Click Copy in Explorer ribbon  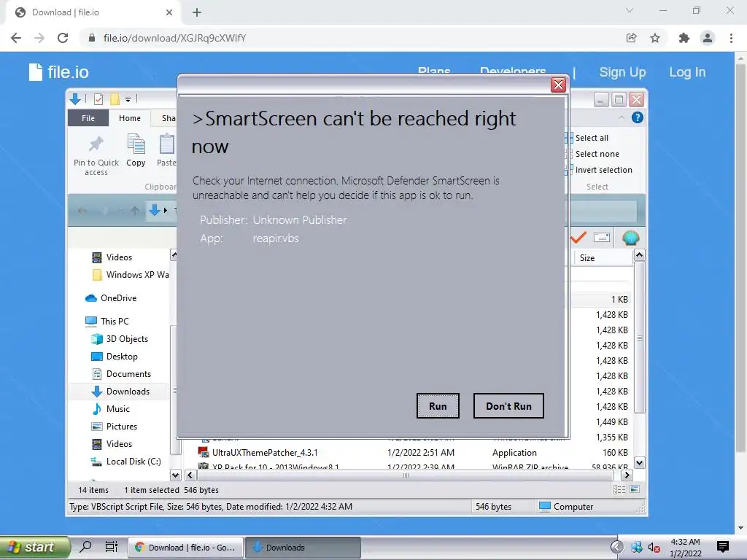[x=136, y=150]
